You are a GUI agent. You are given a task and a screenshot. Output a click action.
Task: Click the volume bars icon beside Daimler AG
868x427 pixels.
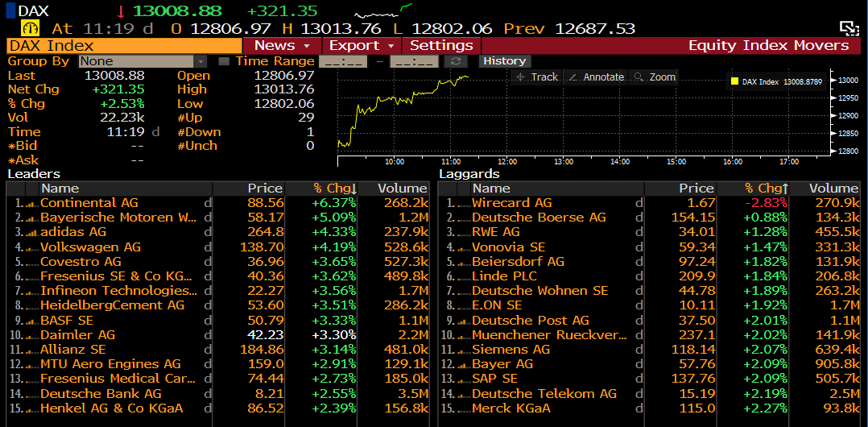tap(32, 336)
